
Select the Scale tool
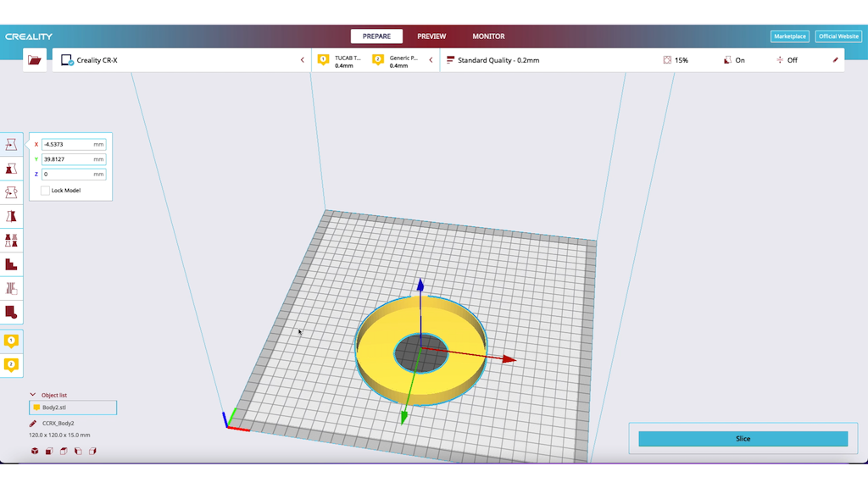(12, 168)
